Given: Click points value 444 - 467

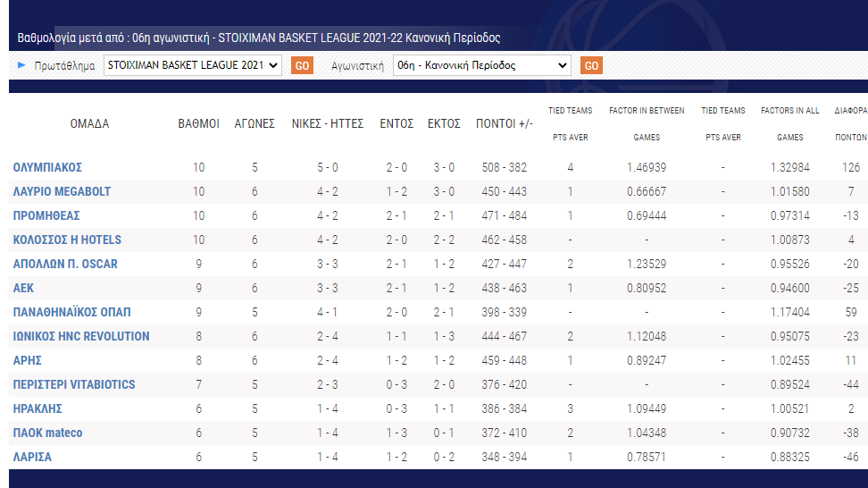Looking at the screenshot, I should pos(505,336).
